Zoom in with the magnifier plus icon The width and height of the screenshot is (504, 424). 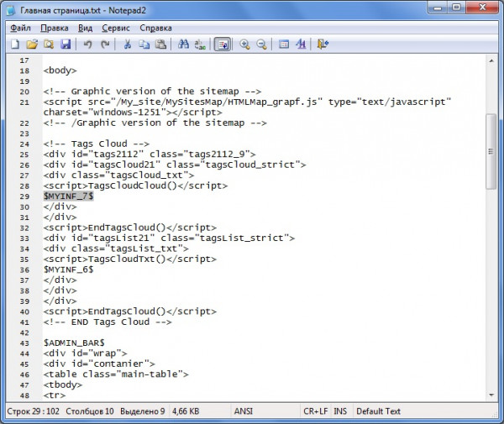pyautogui.click(x=244, y=44)
